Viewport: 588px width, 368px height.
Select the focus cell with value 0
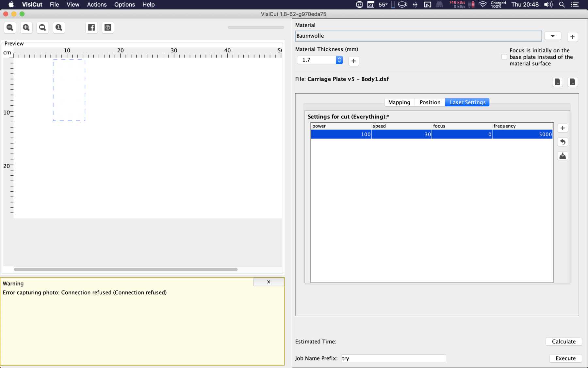(462, 134)
